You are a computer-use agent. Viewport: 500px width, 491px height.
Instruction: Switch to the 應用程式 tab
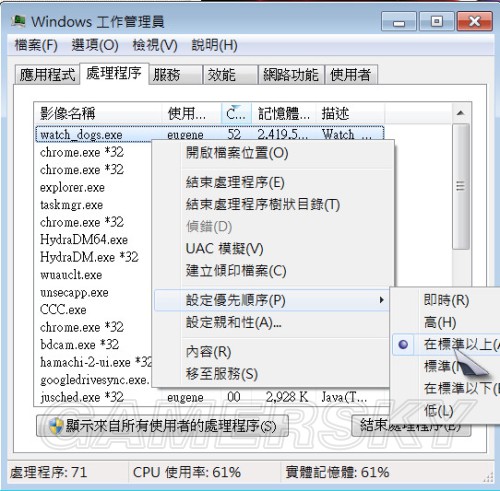pyautogui.click(x=47, y=74)
